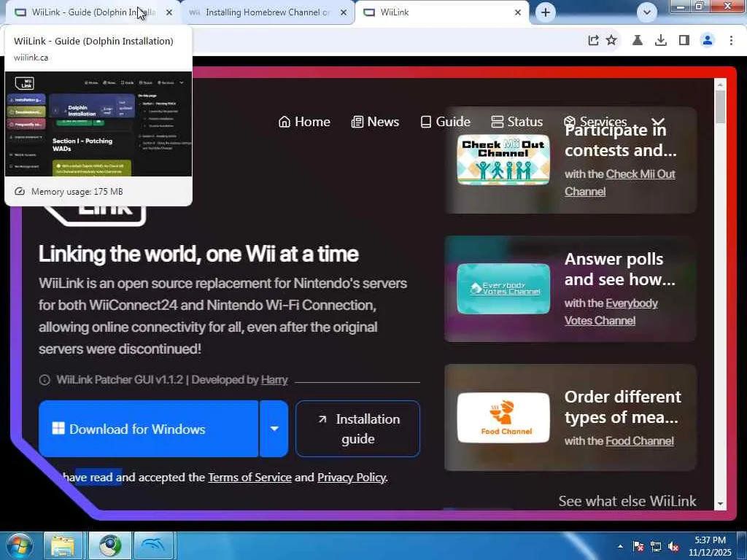Open the Food Channel link
The height and width of the screenshot is (560, 747).
click(639, 441)
